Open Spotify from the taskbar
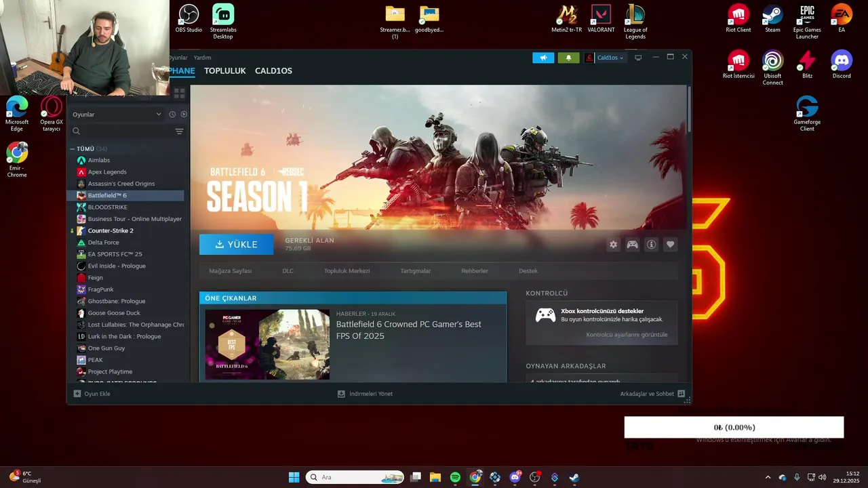Screen dimensions: 868x488 tap(455, 477)
